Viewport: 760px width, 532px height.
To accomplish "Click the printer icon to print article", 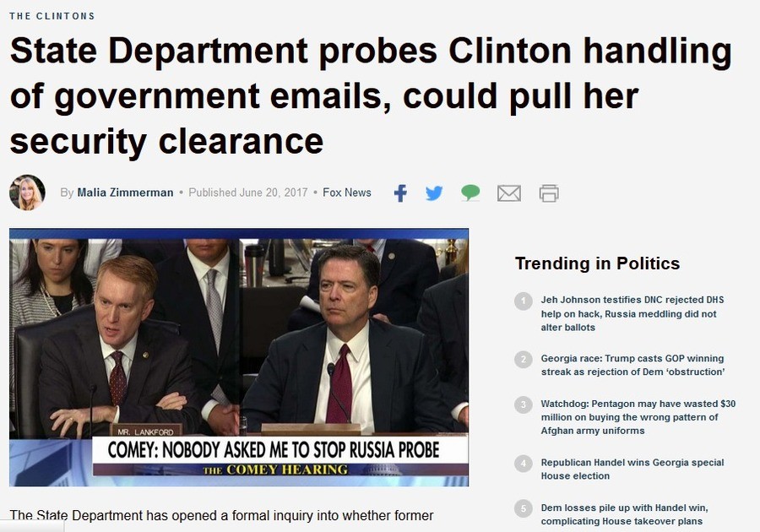I will pyautogui.click(x=549, y=193).
